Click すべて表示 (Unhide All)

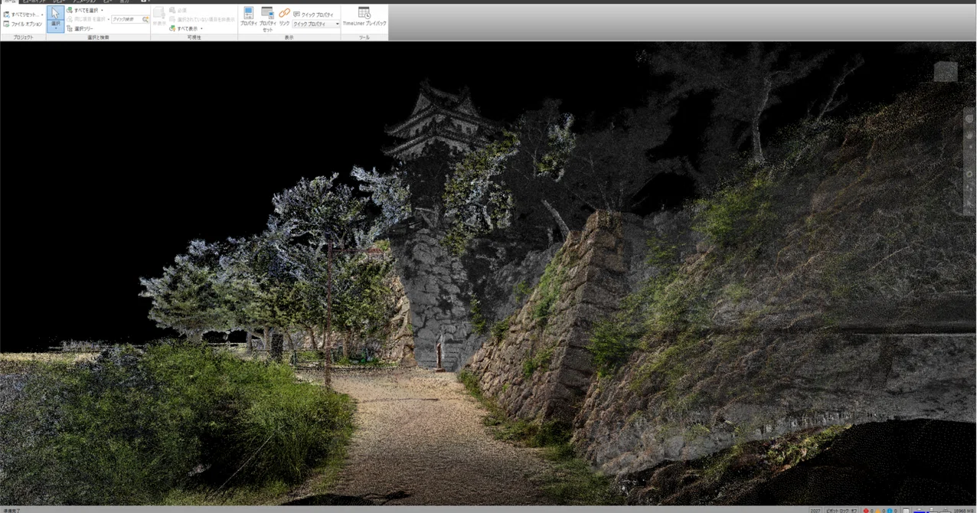coord(183,28)
